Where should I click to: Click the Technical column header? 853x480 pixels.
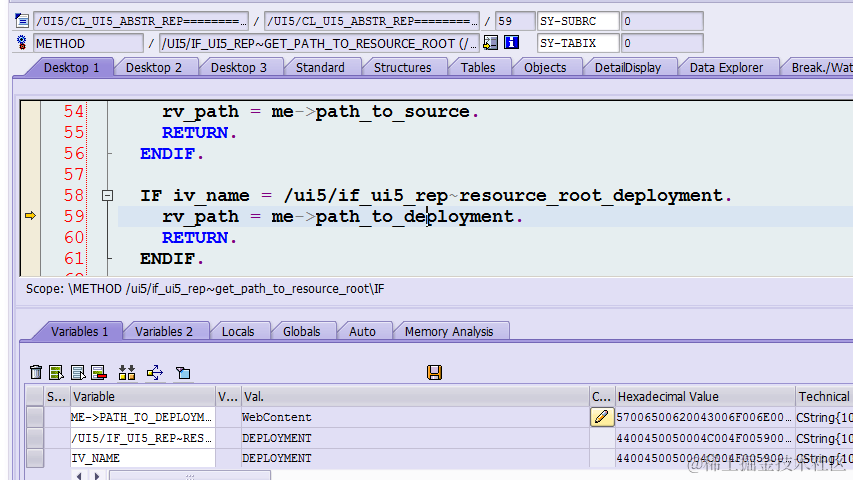824,397
